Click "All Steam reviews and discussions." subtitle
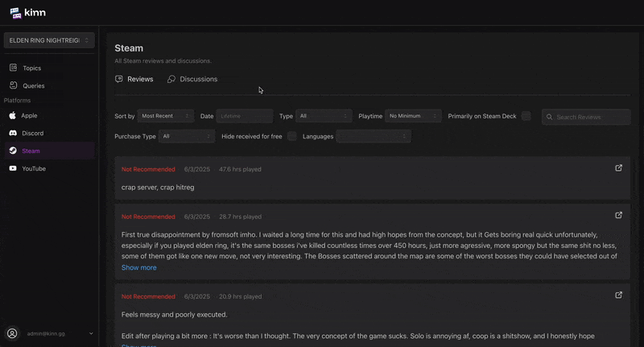 163,60
